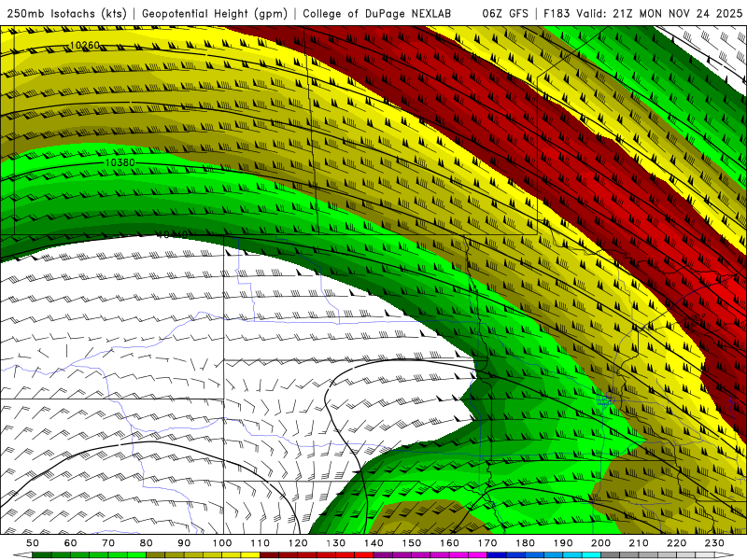Image resolution: width=747 pixels, height=560 pixels.
Task: Select the bright green 75-knot legend swatch
Action: (136, 555)
